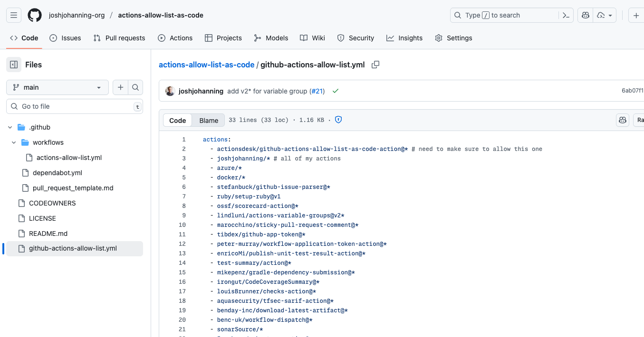The height and width of the screenshot is (337, 644).
Task: Switch to the Blame view
Action: [208, 120]
